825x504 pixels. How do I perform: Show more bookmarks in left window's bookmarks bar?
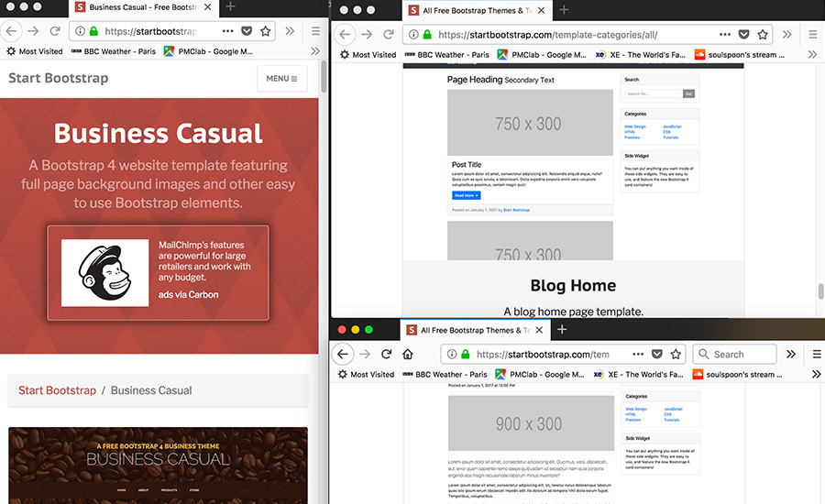pos(315,51)
